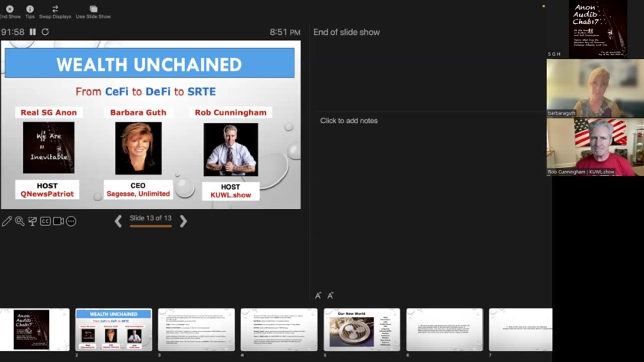Click 'WEALTH UNCHAINED' slide title
644x362 pixels.
pyautogui.click(x=149, y=64)
